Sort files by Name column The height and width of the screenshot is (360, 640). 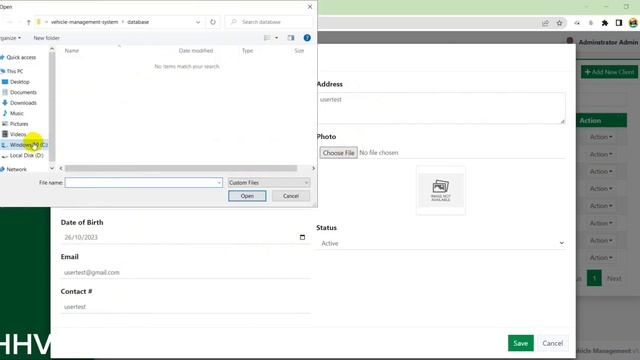pos(72,51)
